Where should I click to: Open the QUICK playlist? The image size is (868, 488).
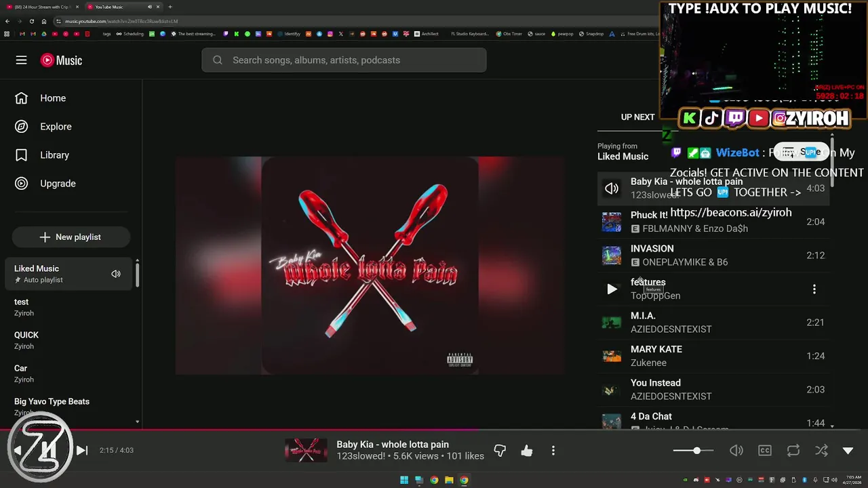68,340
